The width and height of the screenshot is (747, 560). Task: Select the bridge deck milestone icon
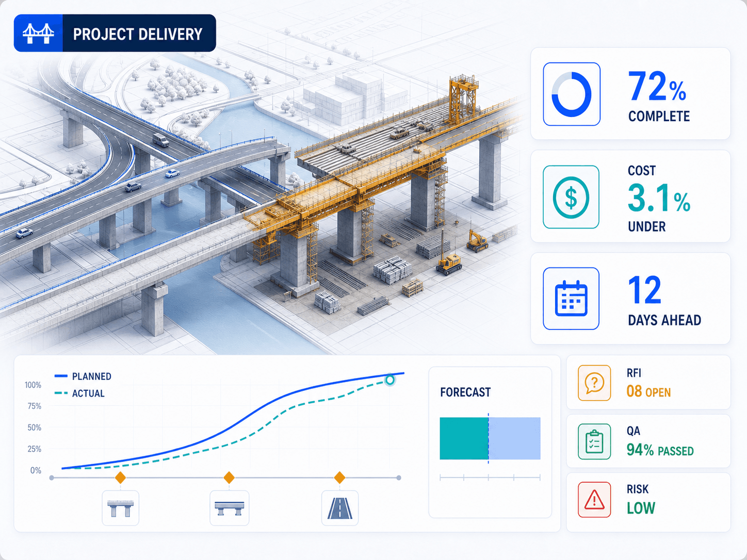click(x=230, y=508)
